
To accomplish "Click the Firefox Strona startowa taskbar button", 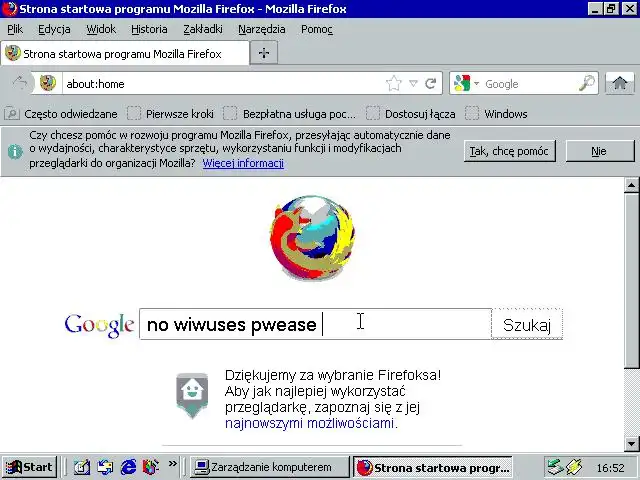I will coord(433,467).
